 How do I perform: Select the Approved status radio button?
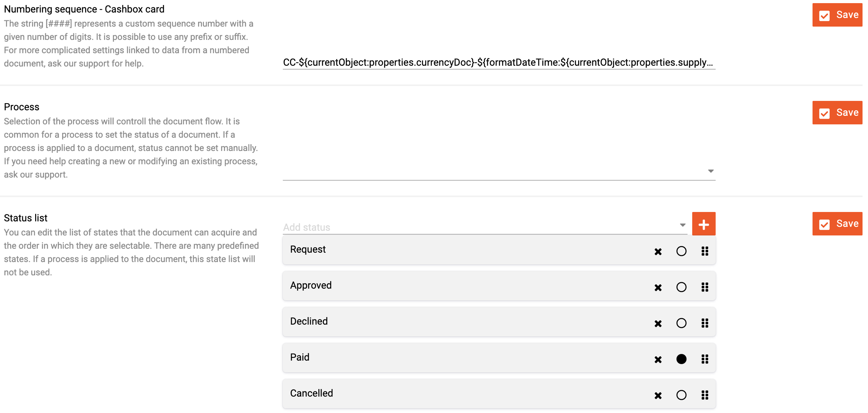click(681, 287)
